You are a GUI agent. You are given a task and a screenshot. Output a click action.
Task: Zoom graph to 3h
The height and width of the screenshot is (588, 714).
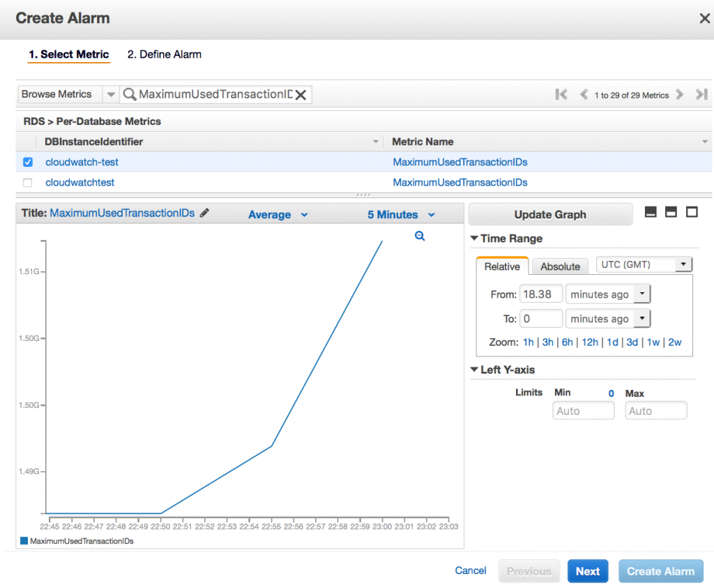point(548,342)
